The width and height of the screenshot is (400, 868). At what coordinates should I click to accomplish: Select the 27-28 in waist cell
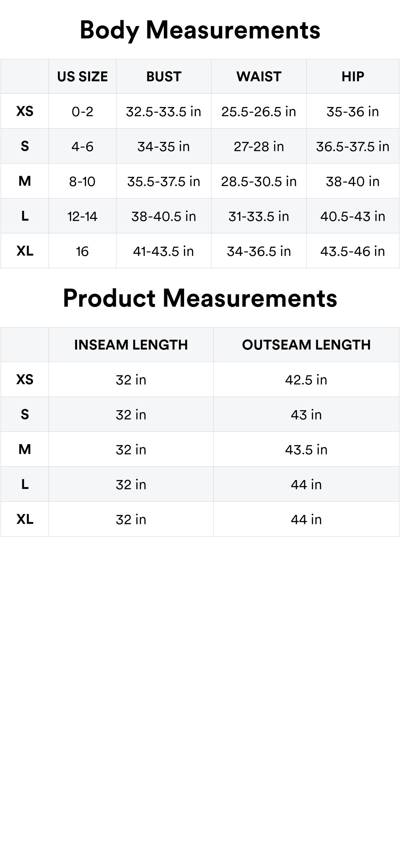coord(259,147)
